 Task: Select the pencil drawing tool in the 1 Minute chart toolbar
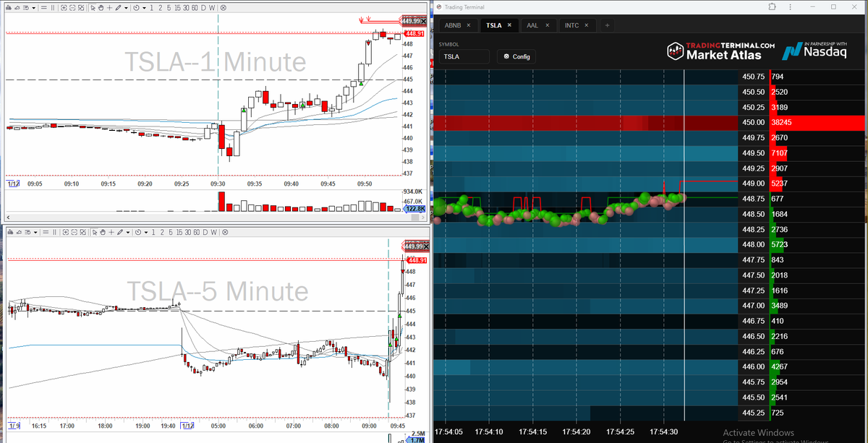pos(118,8)
